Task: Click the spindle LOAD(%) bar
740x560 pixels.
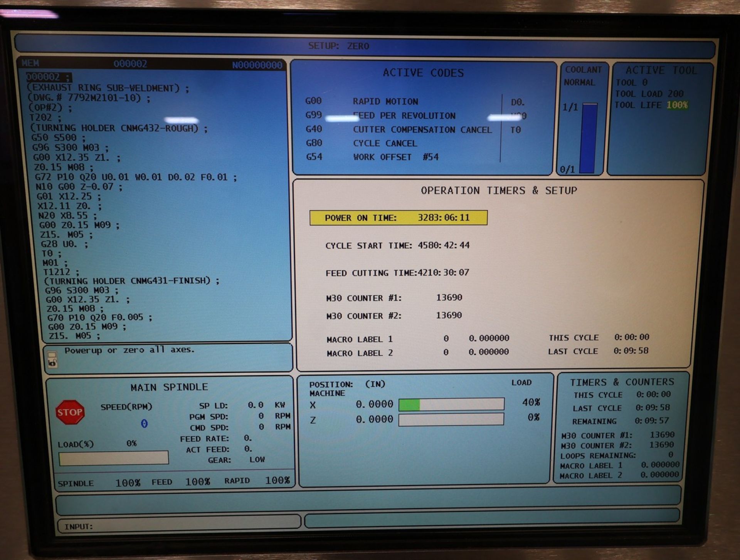Action: pos(114,458)
